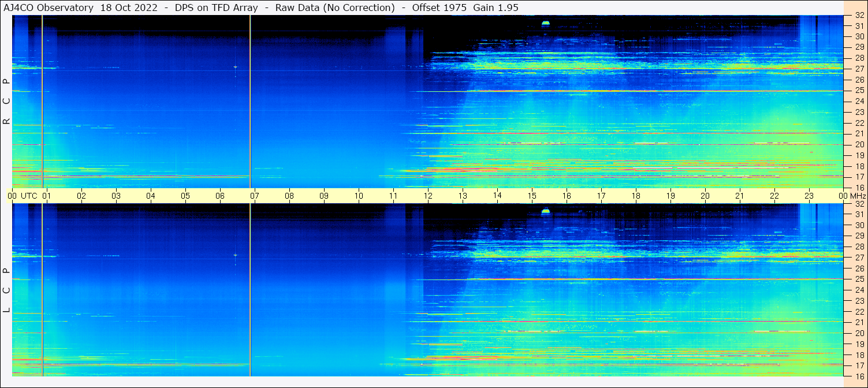Select the "08" hour tick label
The width and height of the screenshot is (868, 388).
pos(289,196)
